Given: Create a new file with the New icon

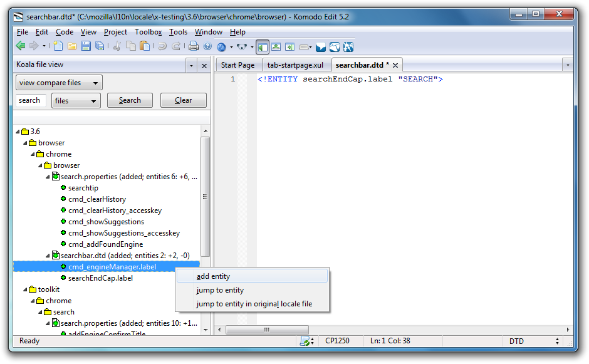Looking at the screenshot, I should (58, 46).
